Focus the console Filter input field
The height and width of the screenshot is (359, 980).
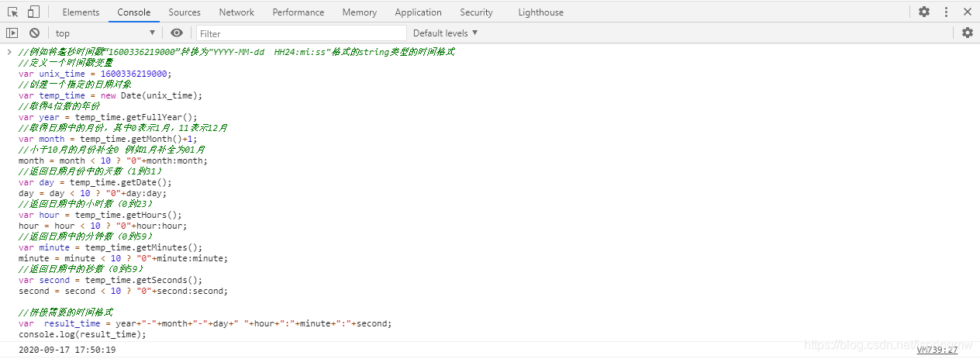point(302,33)
